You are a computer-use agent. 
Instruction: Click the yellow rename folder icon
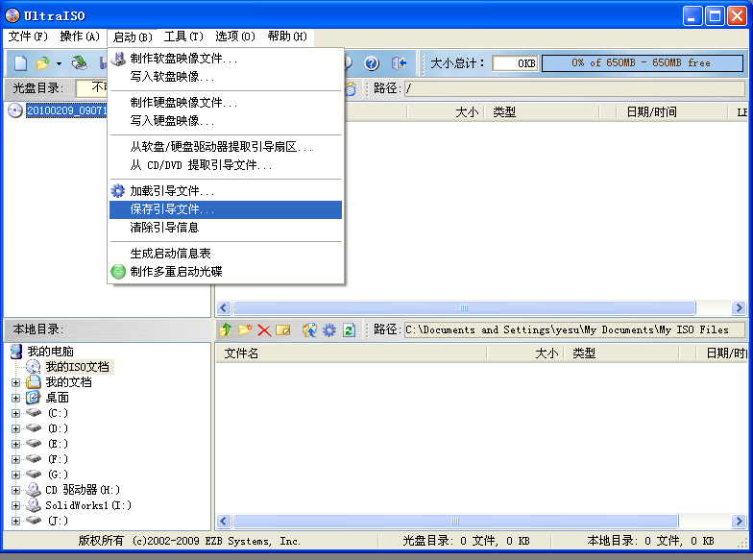click(x=282, y=330)
